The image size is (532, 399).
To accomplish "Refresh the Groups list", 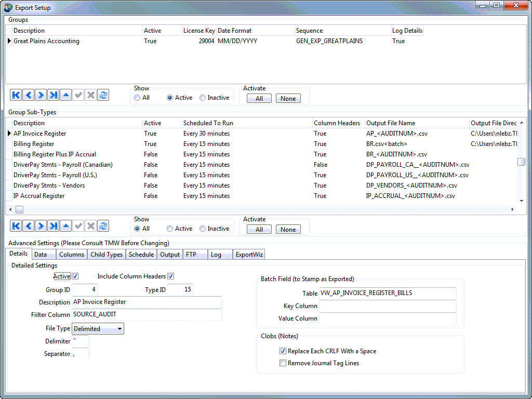I will tap(103, 96).
